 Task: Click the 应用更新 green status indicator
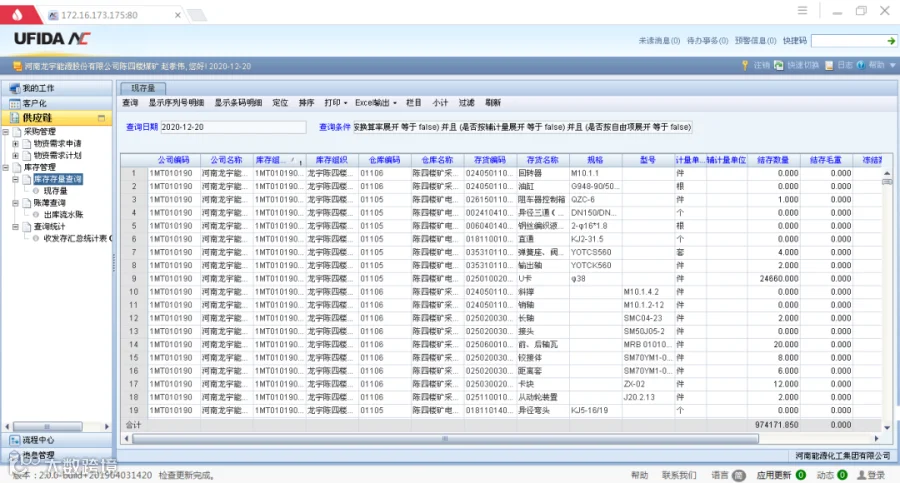pos(801,475)
